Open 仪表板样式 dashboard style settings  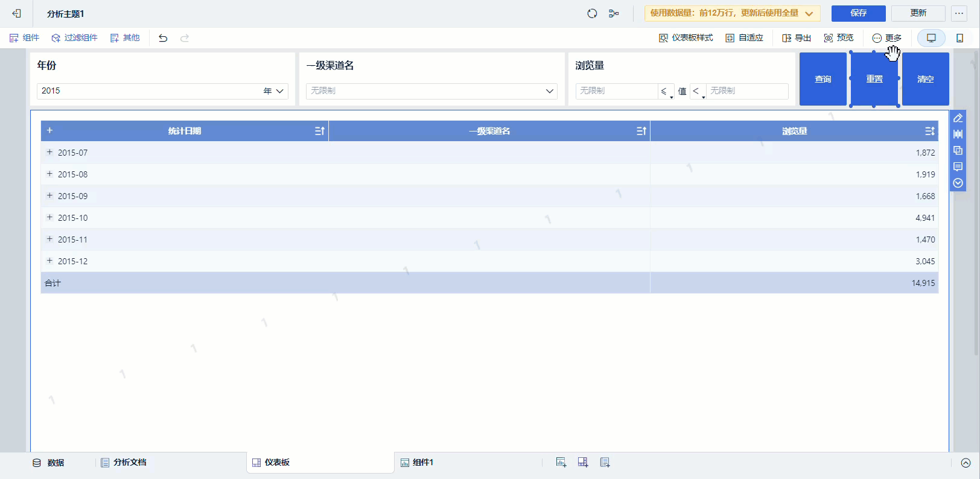[x=686, y=38]
